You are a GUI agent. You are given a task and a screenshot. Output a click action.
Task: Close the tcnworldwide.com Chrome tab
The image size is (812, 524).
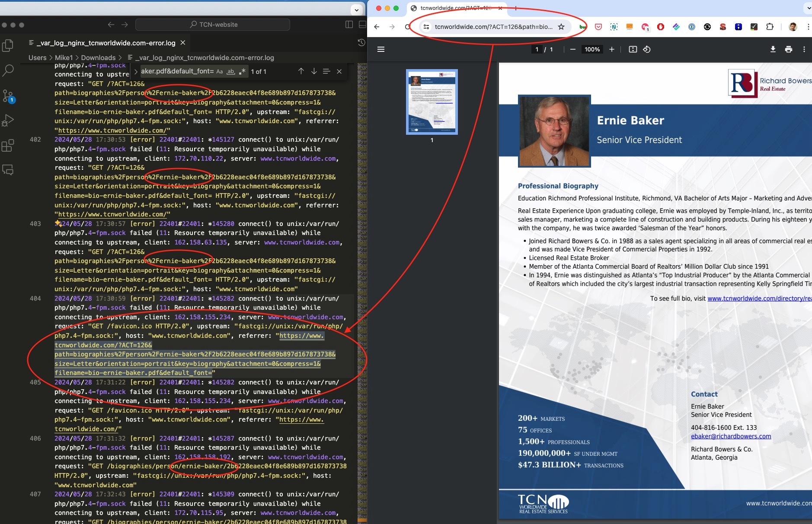[500, 8]
